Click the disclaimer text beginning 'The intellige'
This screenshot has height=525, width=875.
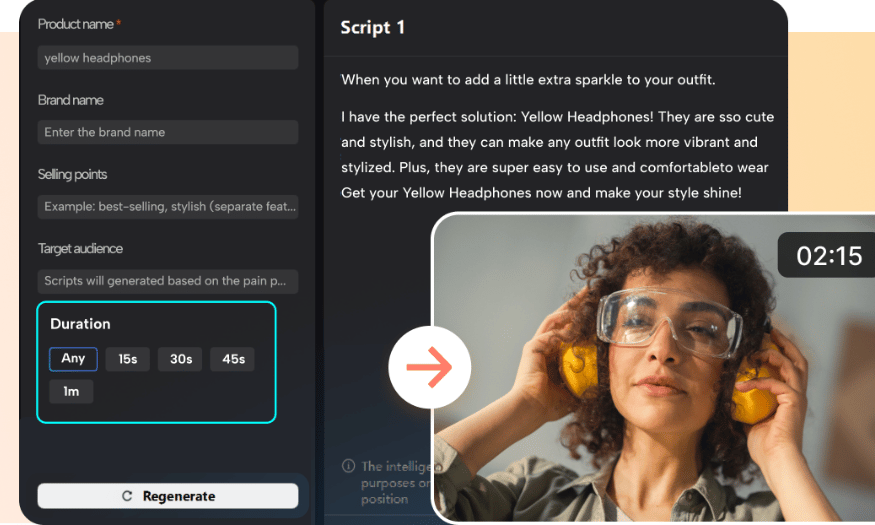click(x=396, y=482)
